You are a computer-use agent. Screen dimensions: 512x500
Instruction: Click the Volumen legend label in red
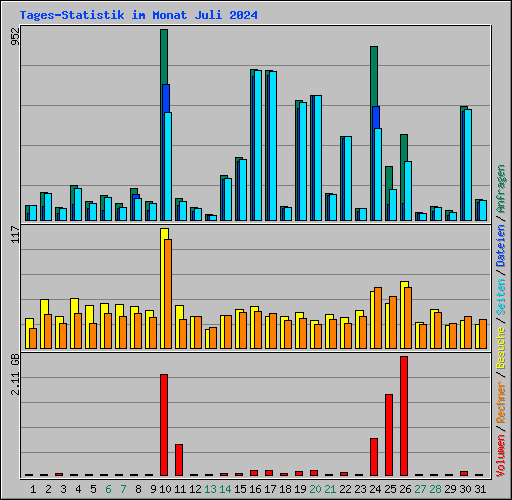(501, 455)
